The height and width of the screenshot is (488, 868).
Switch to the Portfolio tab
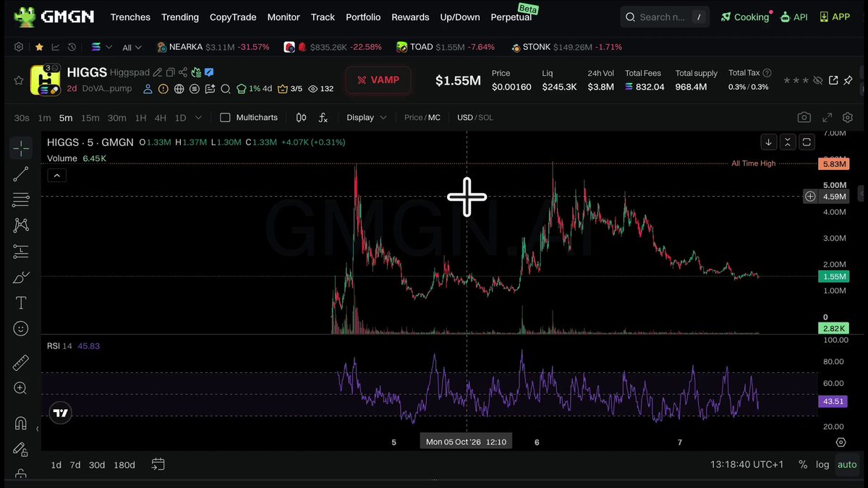363,17
